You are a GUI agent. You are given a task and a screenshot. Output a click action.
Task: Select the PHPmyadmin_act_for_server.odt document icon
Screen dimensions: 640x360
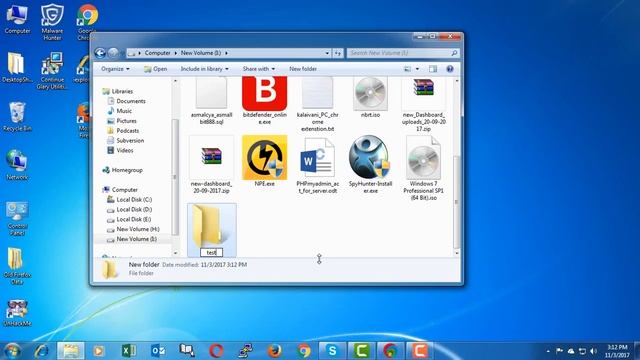click(x=318, y=158)
